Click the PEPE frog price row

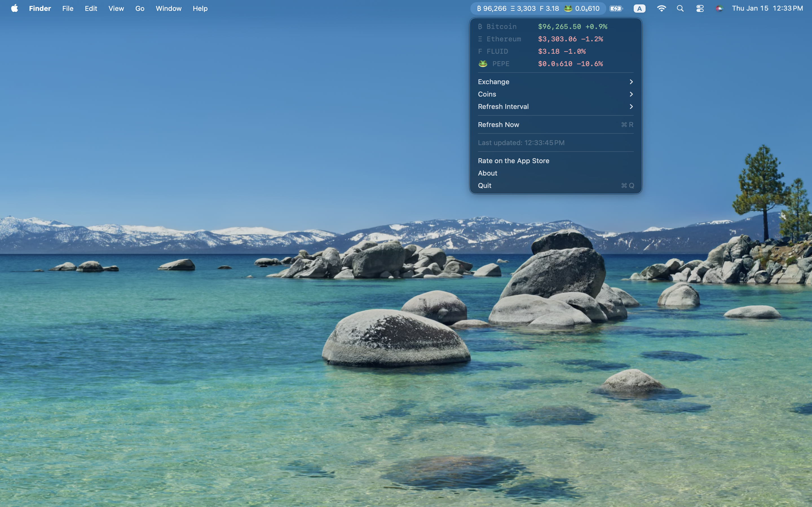coord(555,64)
